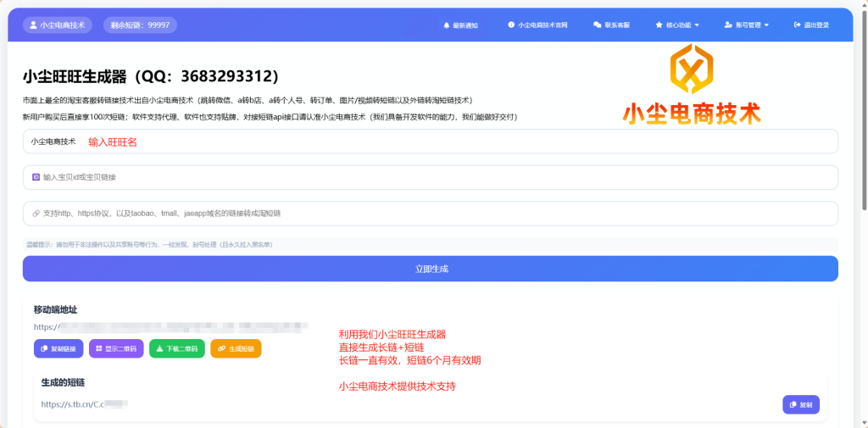Click the 显示二维码 button
Image resolution: width=868 pixels, height=428 pixels.
[116, 348]
